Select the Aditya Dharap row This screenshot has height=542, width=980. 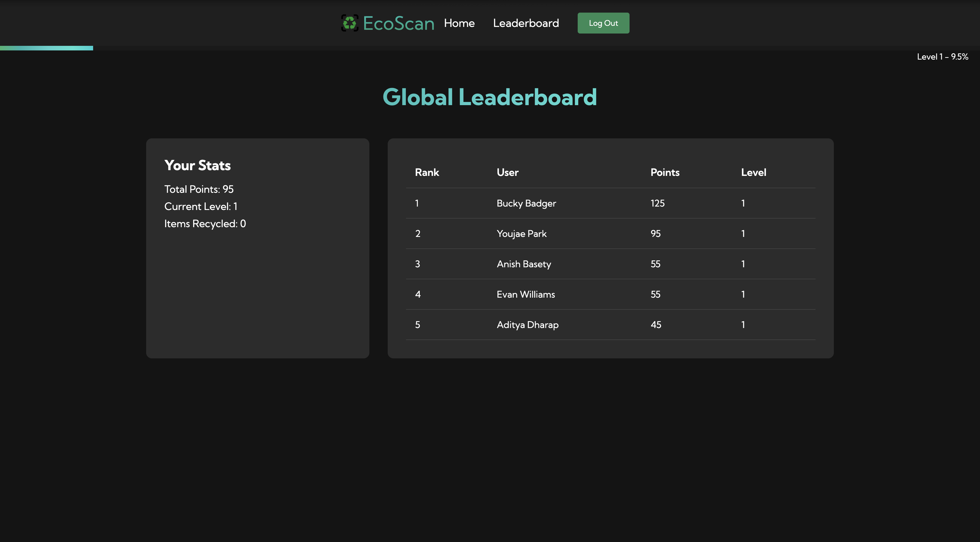tap(527, 325)
